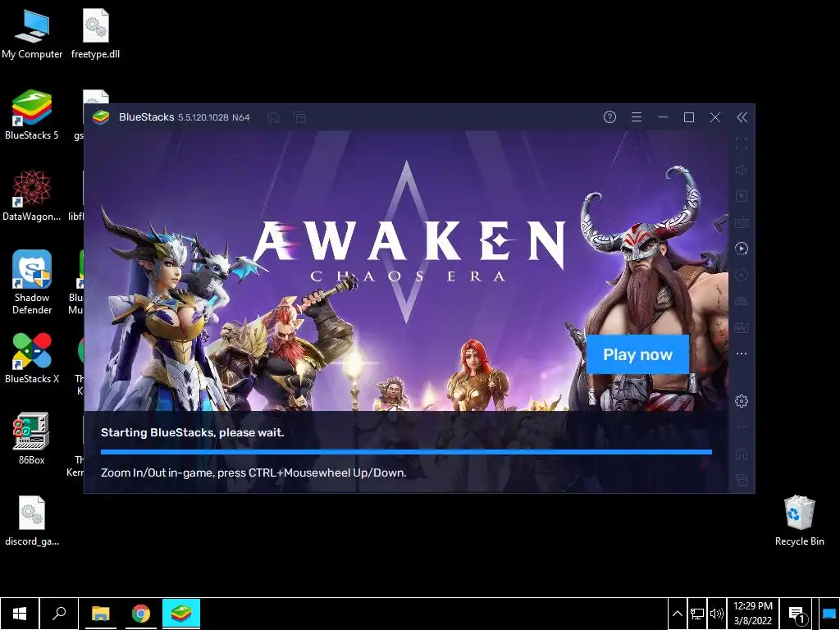Click BlueStacks taskbar button
Image resolution: width=840 pixels, height=630 pixels.
coord(181,614)
